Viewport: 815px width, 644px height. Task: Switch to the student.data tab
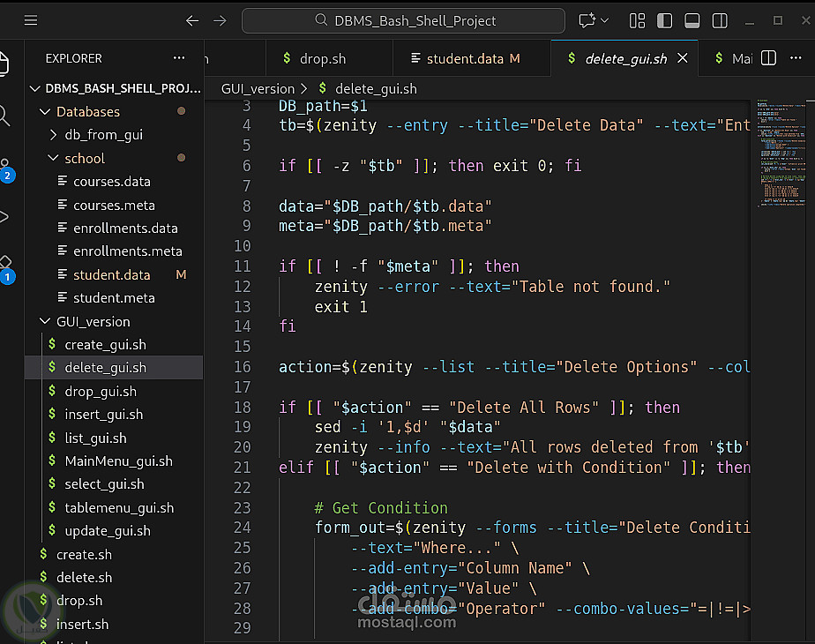pos(465,59)
